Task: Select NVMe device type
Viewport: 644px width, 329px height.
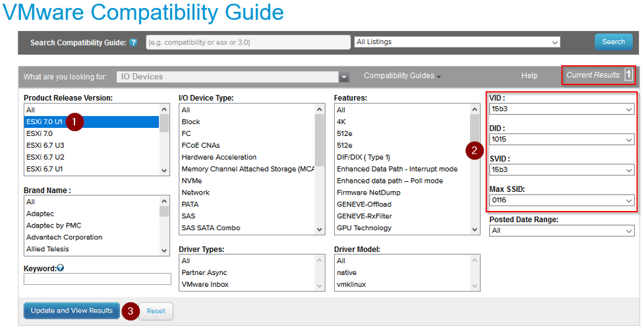Action: coord(247,181)
